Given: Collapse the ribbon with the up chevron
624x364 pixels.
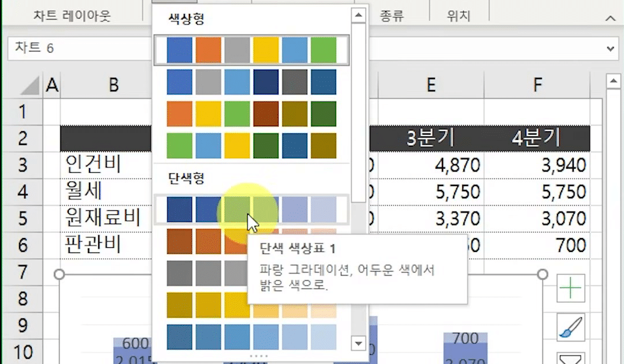Looking at the screenshot, I should tap(611, 18).
